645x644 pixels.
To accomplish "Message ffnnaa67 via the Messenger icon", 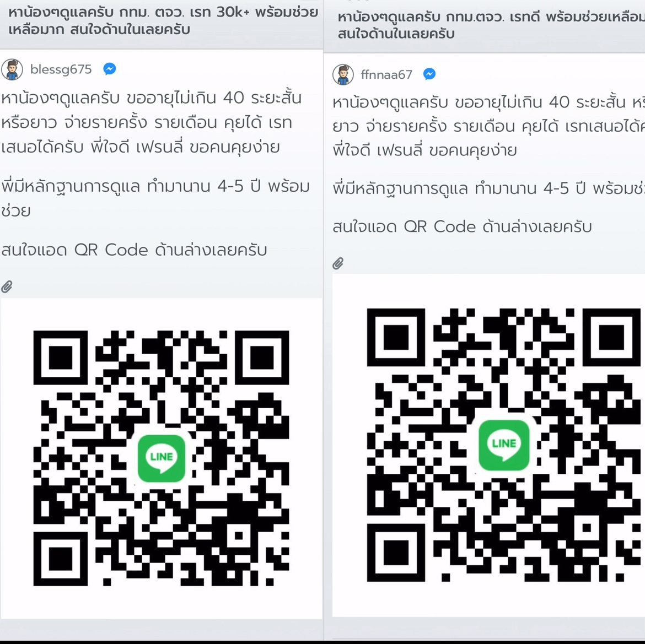I will [429, 74].
